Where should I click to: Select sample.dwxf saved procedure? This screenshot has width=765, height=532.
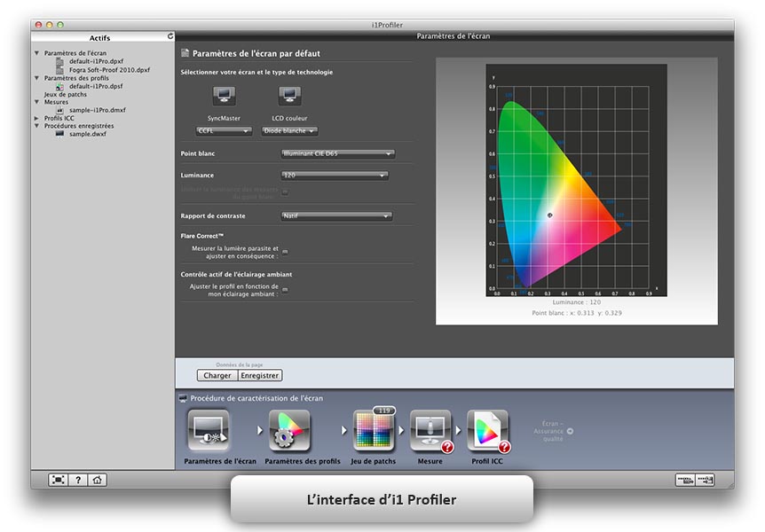(x=87, y=134)
